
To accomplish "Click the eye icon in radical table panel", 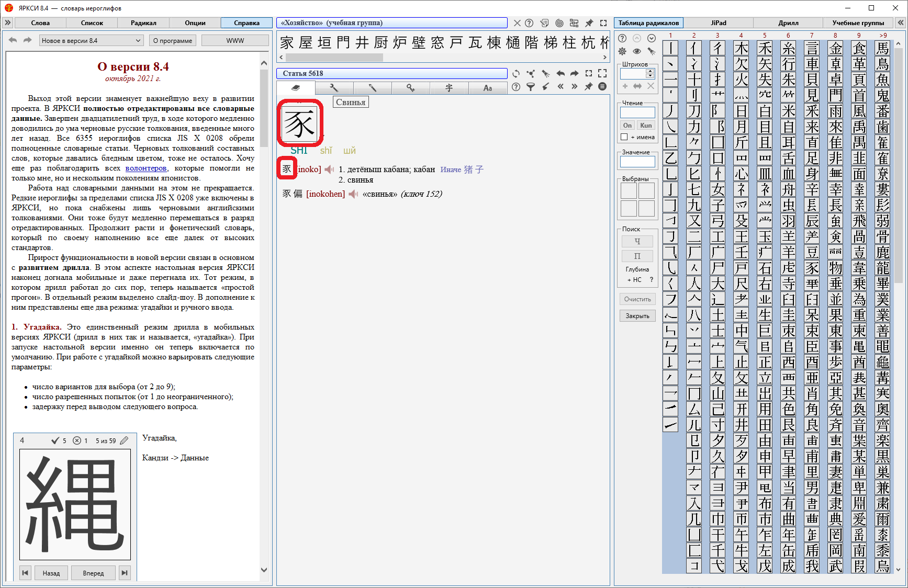I will (x=637, y=51).
